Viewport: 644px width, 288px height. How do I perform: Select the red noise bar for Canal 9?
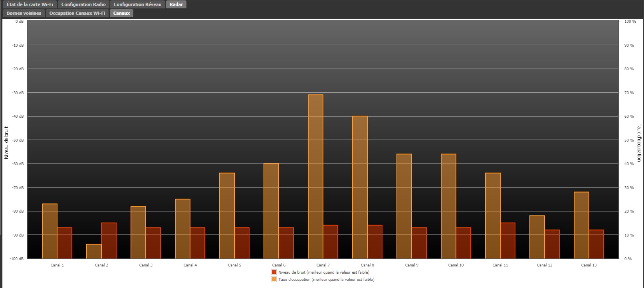tap(419, 243)
